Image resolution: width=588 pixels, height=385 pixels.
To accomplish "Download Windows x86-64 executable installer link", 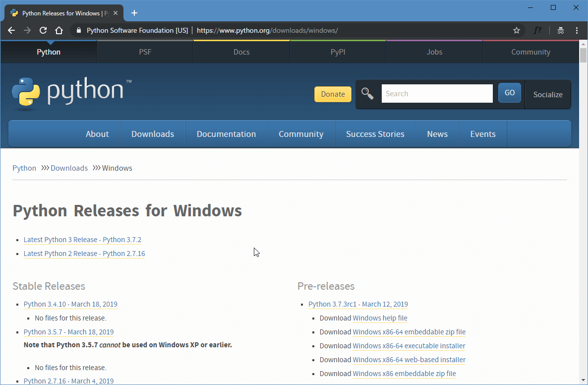I will pyautogui.click(x=409, y=346).
